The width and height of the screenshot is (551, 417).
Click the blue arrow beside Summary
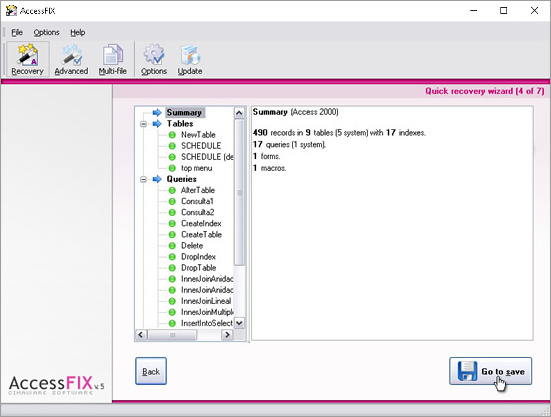157,112
